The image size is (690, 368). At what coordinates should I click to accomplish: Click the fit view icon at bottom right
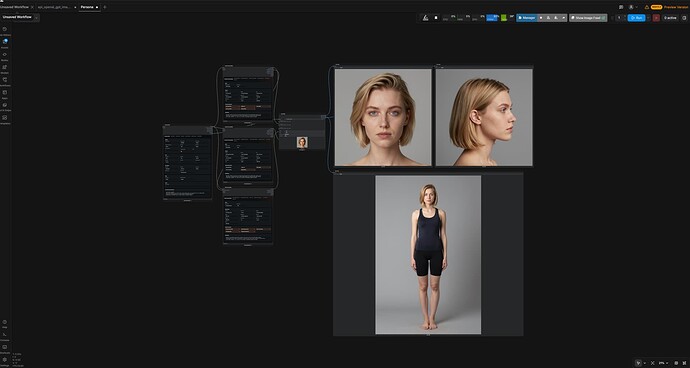coord(652,363)
